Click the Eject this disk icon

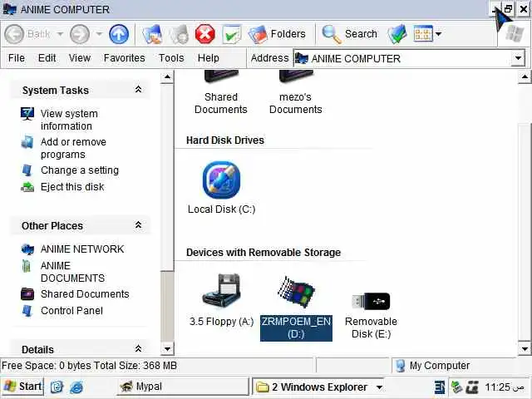27,187
